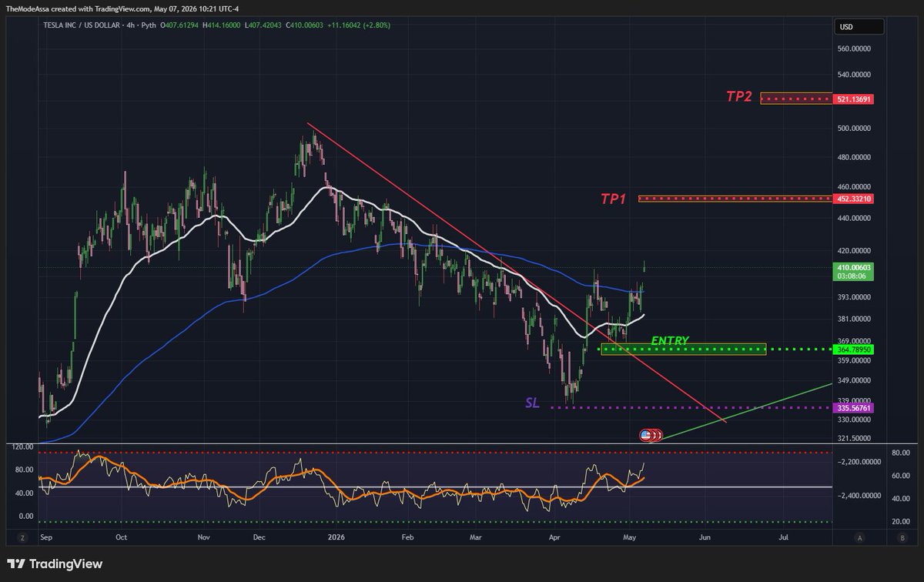This screenshot has height=582, width=924.
Task: Click the current price label 410.00603 on axis
Action: coord(854,267)
